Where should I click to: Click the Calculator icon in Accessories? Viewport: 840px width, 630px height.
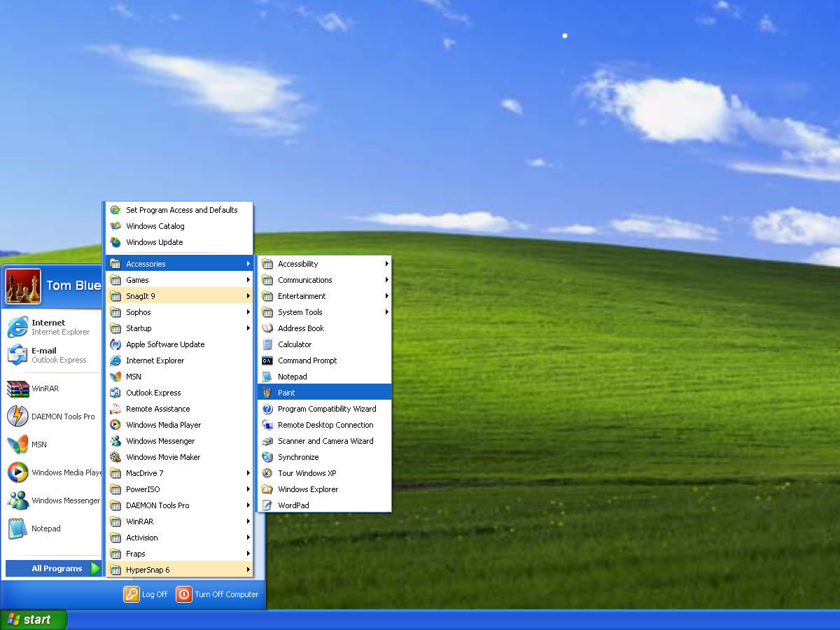click(x=267, y=344)
